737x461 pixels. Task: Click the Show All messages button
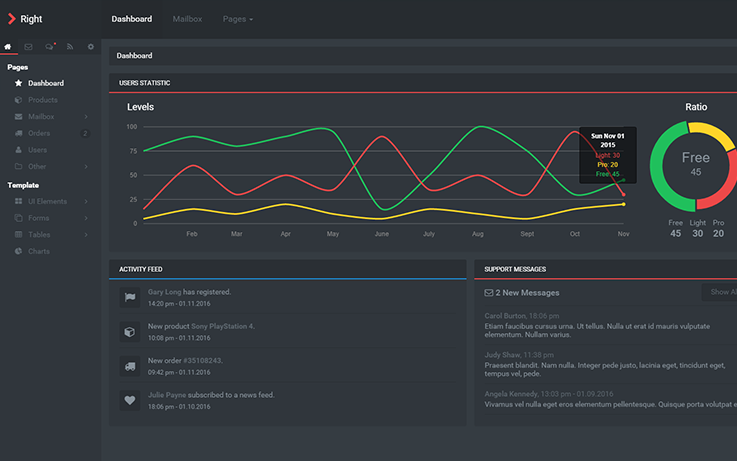click(721, 292)
